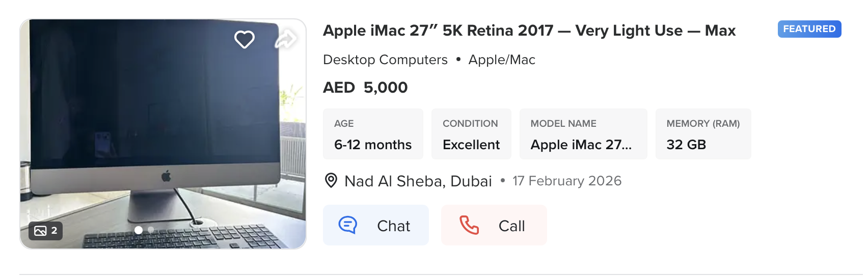
Task: Switch to the second carousel photo dot
Action: point(151,230)
